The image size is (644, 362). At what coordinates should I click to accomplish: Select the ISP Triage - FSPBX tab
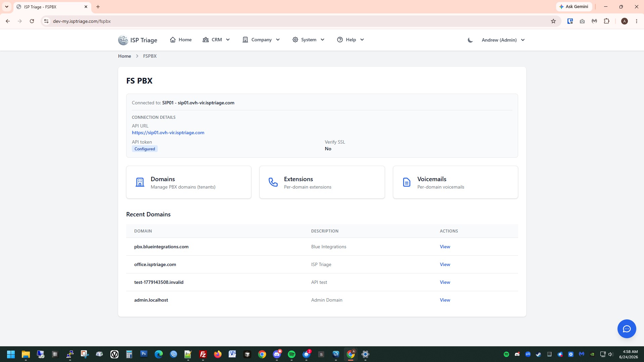tap(52, 7)
